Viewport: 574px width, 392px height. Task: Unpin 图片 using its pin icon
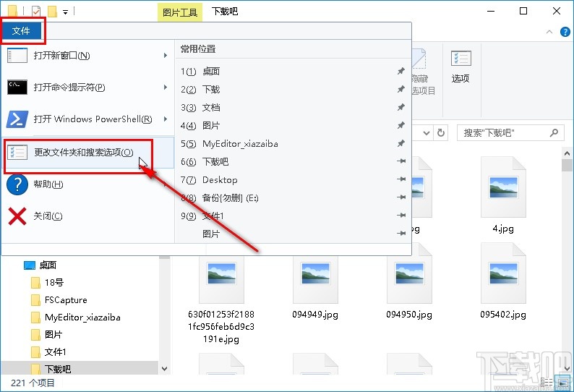[401, 125]
